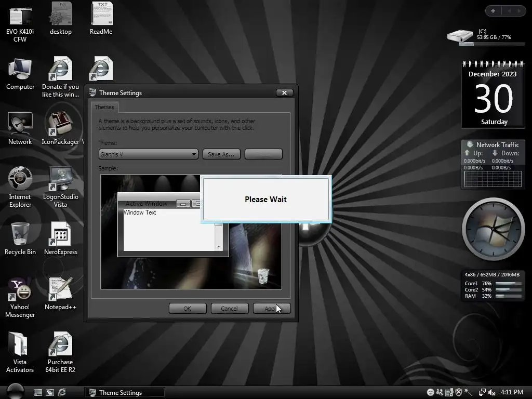
Task: Click the network connection tray icon
Action: [482, 392]
